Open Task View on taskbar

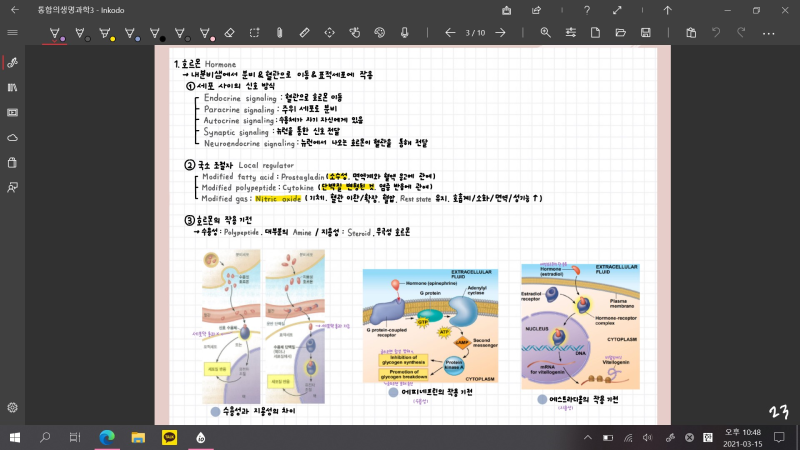pyautogui.click(x=75, y=438)
